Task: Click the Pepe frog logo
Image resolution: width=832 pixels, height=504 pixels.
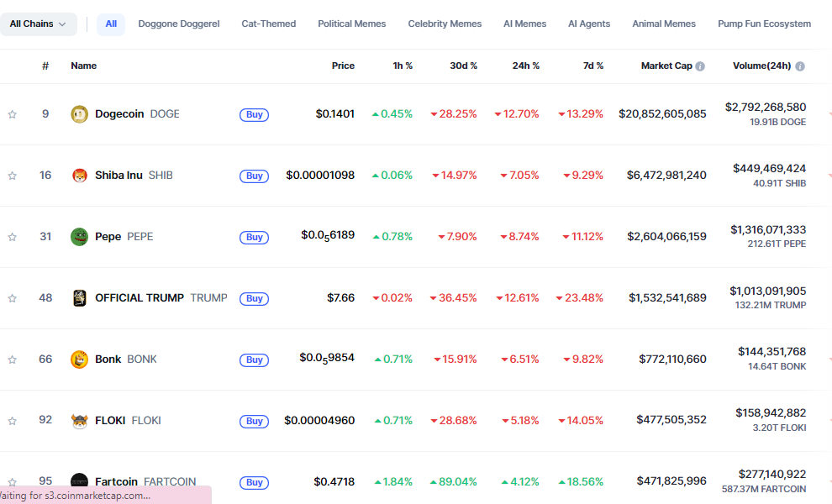Action: point(80,237)
